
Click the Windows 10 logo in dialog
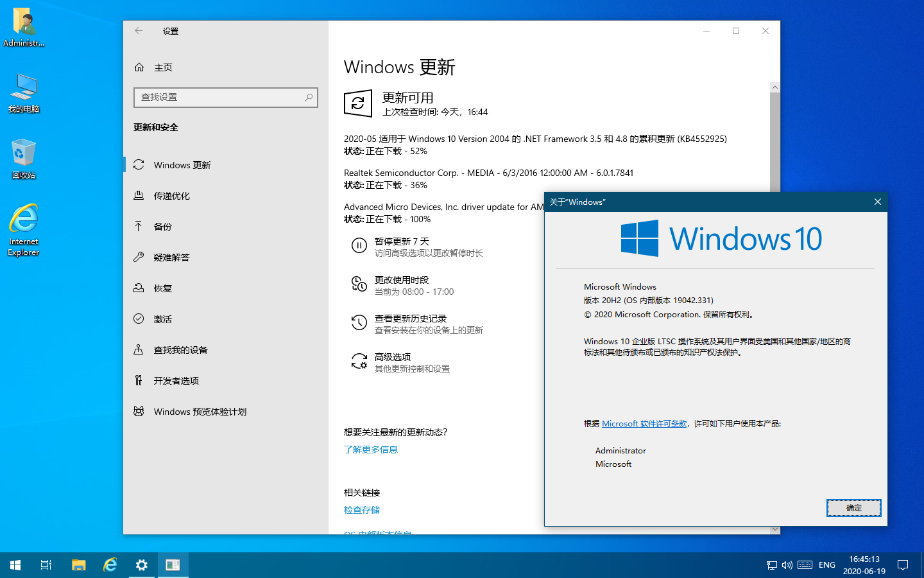(x=722, y=238)
